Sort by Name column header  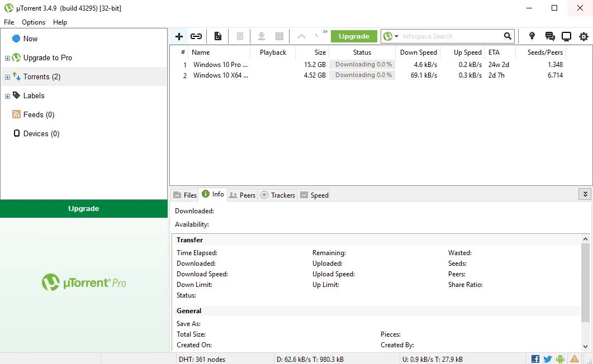pyautogui.click(x=219, y=52)
